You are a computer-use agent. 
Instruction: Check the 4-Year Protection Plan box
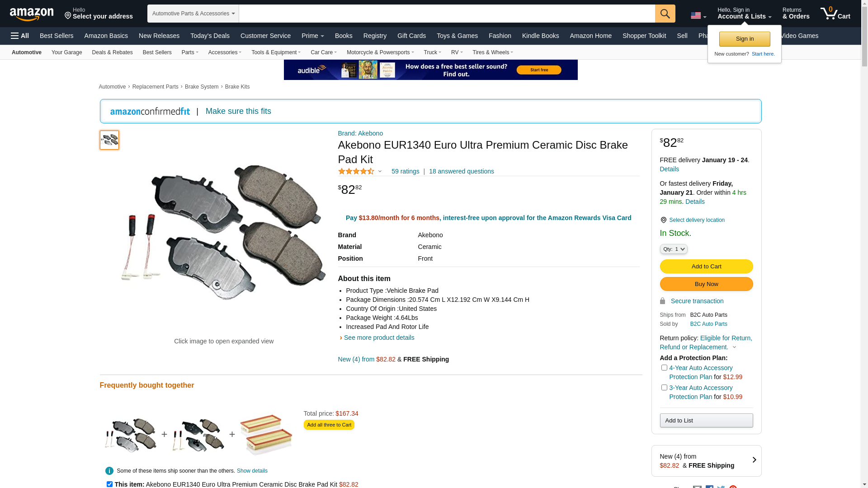[664, 368]
